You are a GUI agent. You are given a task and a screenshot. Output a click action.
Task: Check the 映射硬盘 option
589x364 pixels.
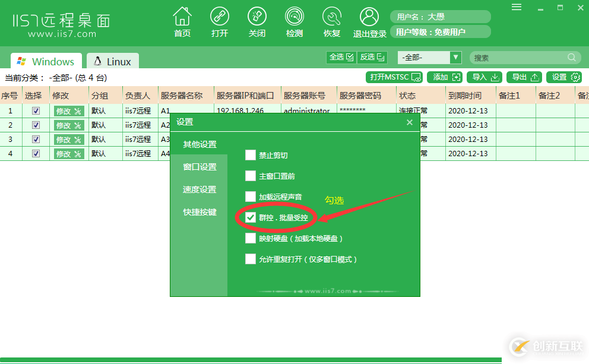coord(251,238)
